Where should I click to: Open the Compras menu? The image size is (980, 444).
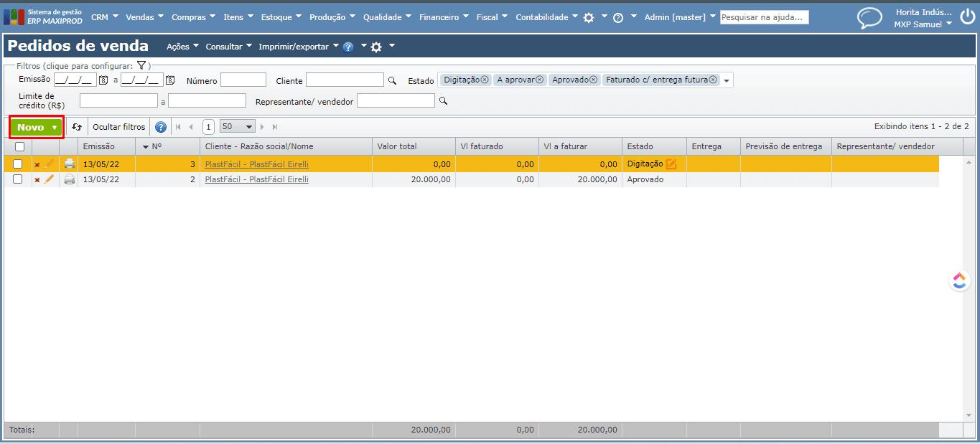[194, 17]
